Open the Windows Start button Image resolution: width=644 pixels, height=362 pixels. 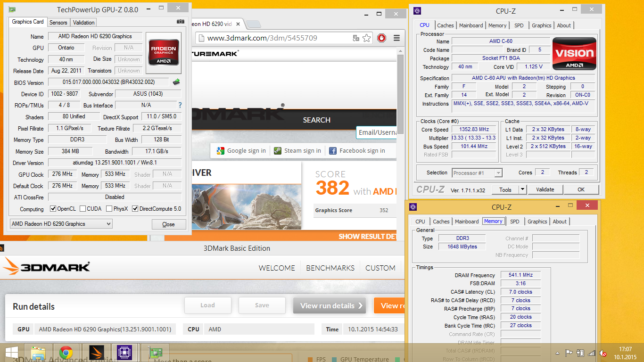[11, 353]
